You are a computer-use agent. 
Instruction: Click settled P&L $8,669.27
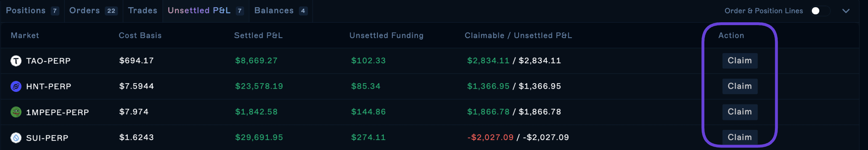[256, 61]
